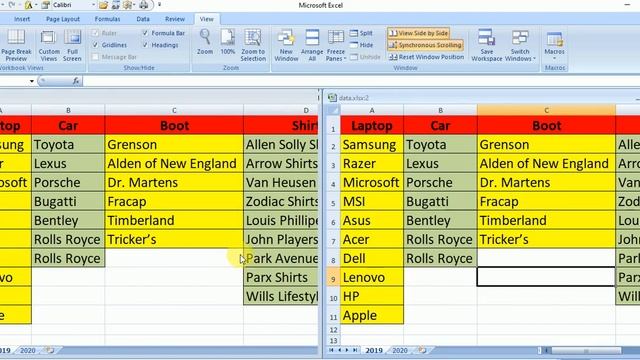640x360 pixels.
Task: Open the Review ribbon tab
Action: pyautogui.click(x=175, y=19)
